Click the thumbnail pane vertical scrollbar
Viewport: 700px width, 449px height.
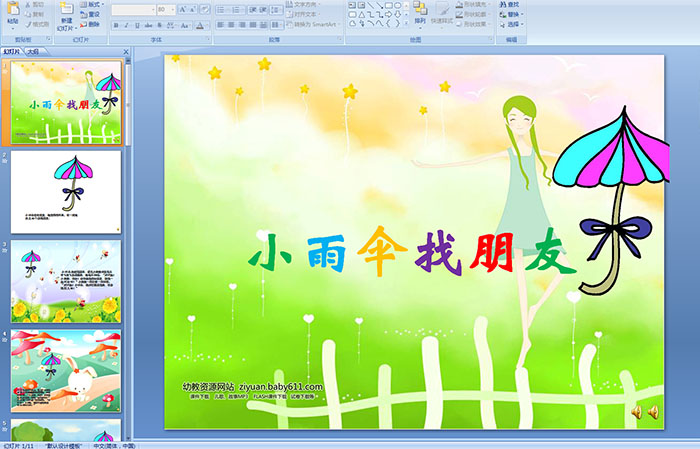point(129,248)
